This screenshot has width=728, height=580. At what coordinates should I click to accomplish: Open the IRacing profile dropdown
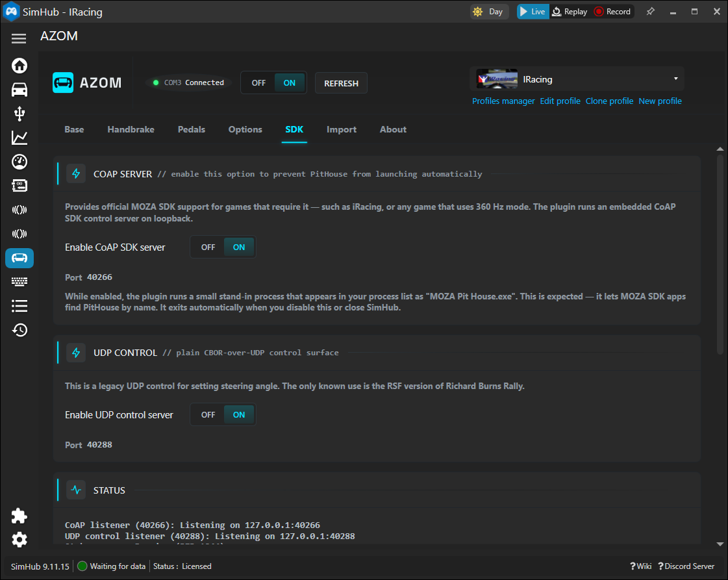click(x=577, y=79)
